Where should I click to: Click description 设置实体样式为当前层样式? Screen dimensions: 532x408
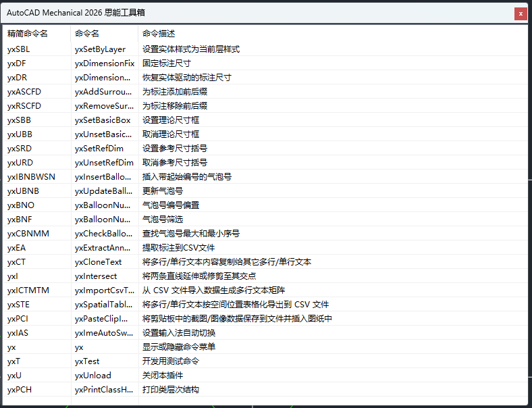coord(191,49)
